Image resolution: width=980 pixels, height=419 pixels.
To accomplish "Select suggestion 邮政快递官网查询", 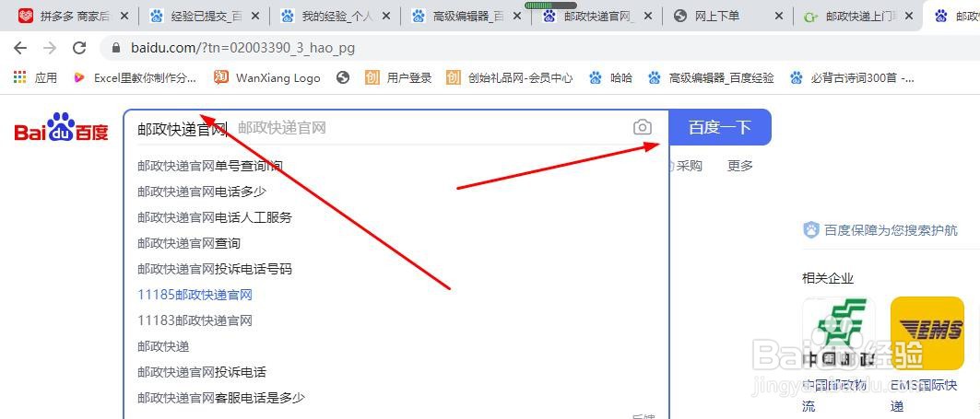I will pos(189,243).
